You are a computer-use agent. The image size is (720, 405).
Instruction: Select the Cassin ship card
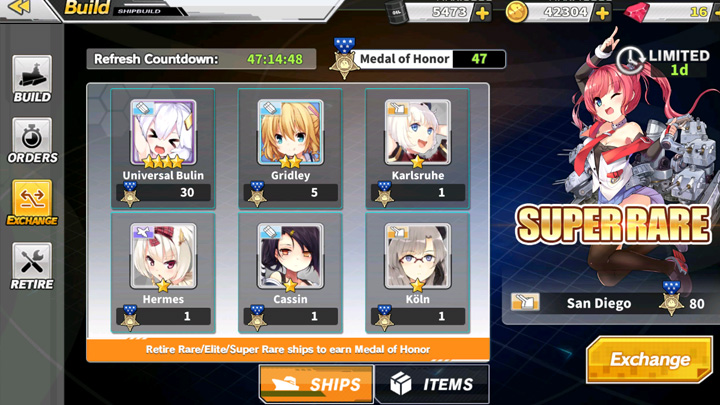point(290,273)
